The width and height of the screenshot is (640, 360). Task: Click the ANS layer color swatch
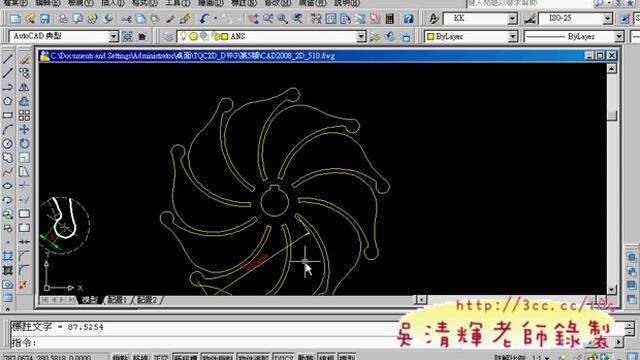tap(224, 37)
